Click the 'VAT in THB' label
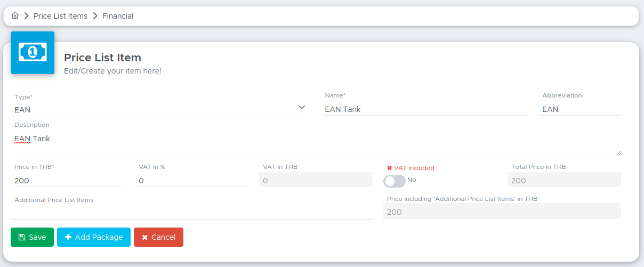 (280, 167)
